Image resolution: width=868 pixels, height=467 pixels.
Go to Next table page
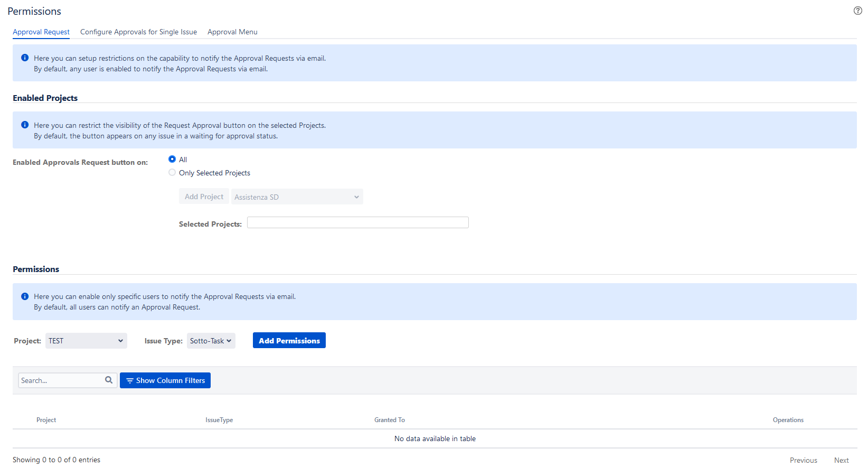841,460
